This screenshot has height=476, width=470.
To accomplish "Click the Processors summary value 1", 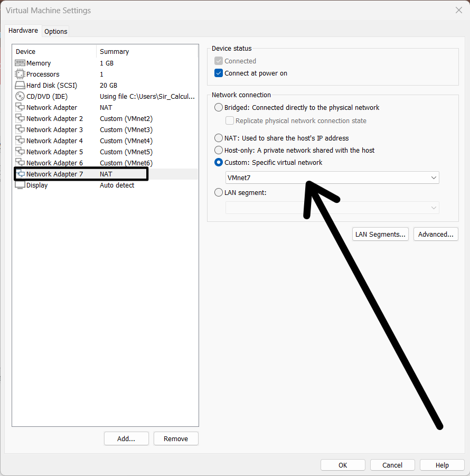I will tap(101, 74).
